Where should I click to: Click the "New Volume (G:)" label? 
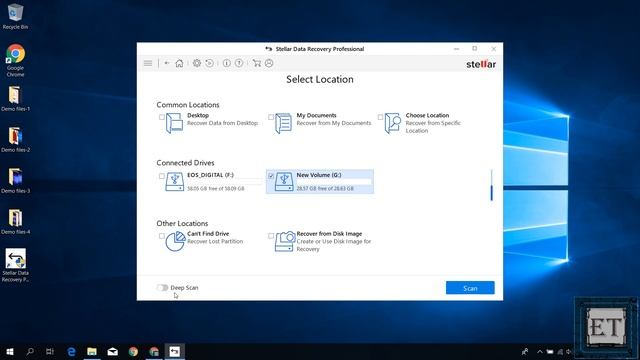pos(319,175)
